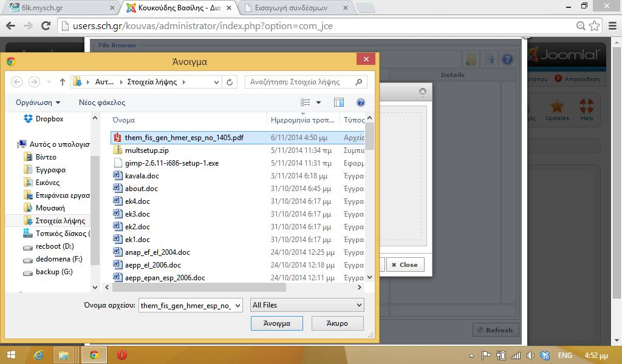
Task: Open the Έγγραφα folder
Action: coord(45,170)
